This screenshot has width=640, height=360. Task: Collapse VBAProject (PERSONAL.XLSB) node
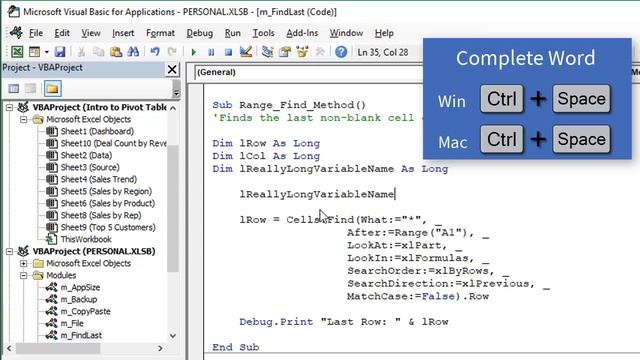tap(9, 251)
